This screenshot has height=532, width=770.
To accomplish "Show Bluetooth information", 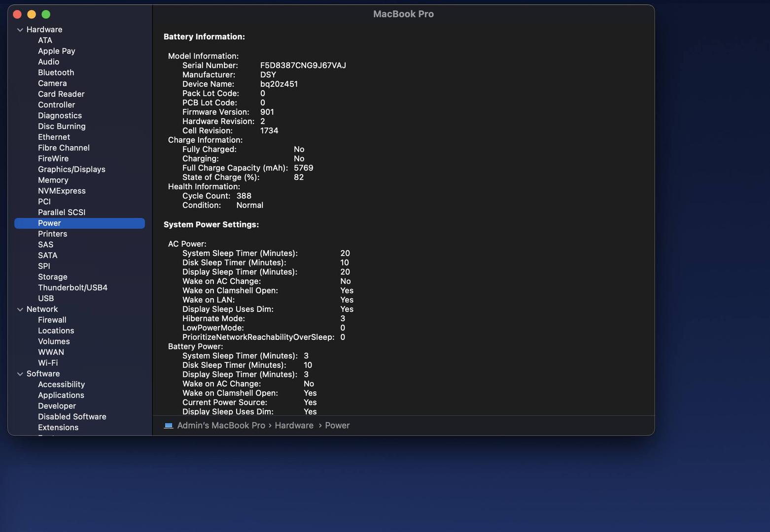I will (56, 72).
